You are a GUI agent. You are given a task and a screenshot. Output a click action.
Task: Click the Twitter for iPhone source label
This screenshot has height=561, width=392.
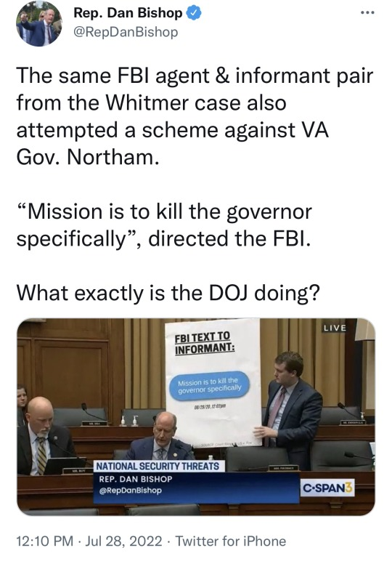coord(231,541)
